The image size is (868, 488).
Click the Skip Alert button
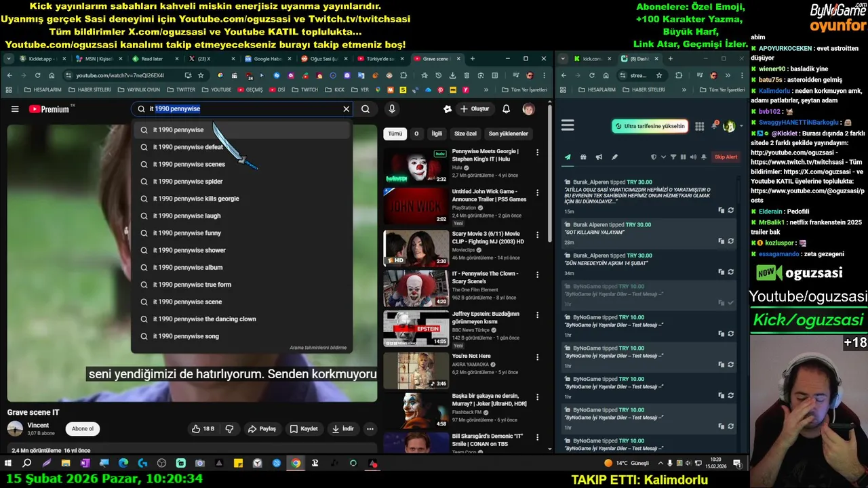pyautogui.click(x=726, y=157)
